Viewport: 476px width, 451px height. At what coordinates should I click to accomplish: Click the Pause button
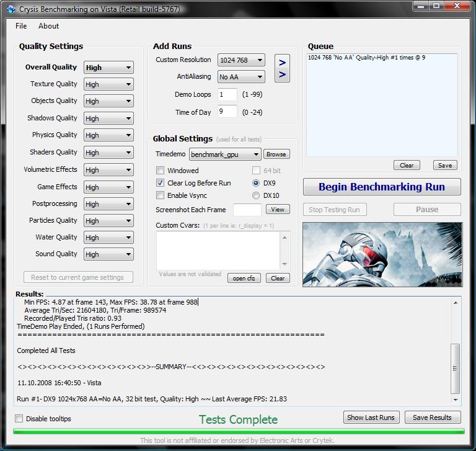coord(427,210)
